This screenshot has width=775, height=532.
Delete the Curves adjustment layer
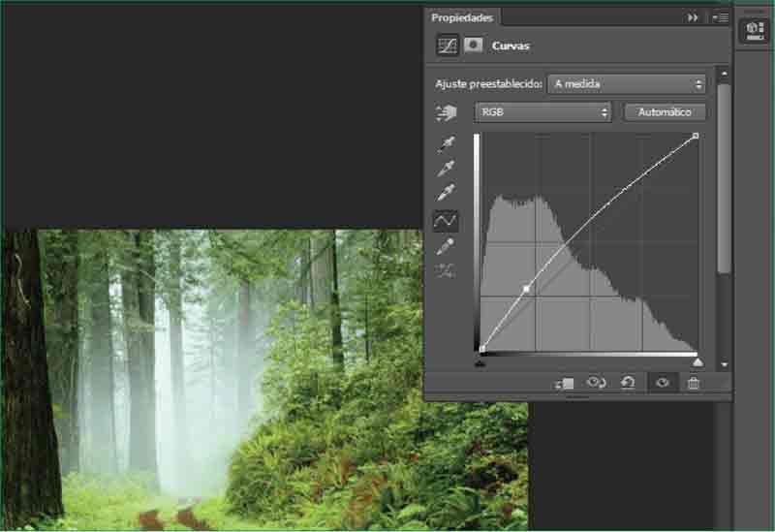tap(693, 383)
